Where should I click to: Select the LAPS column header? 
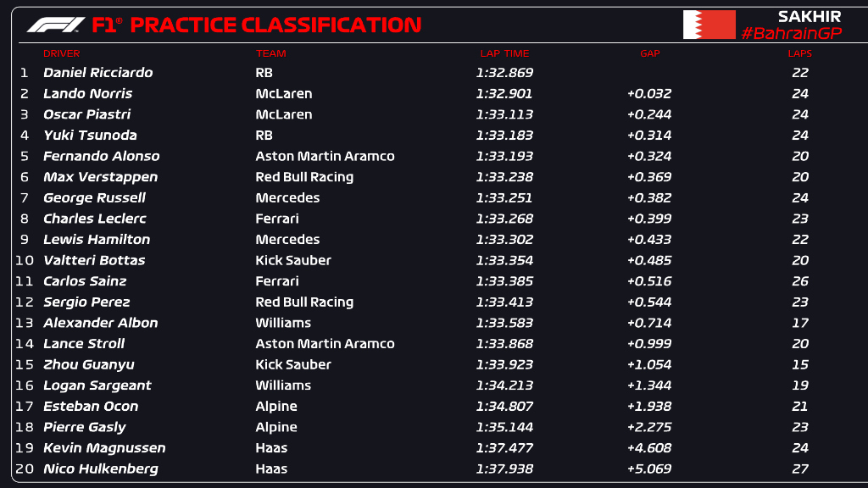point(799,53)
